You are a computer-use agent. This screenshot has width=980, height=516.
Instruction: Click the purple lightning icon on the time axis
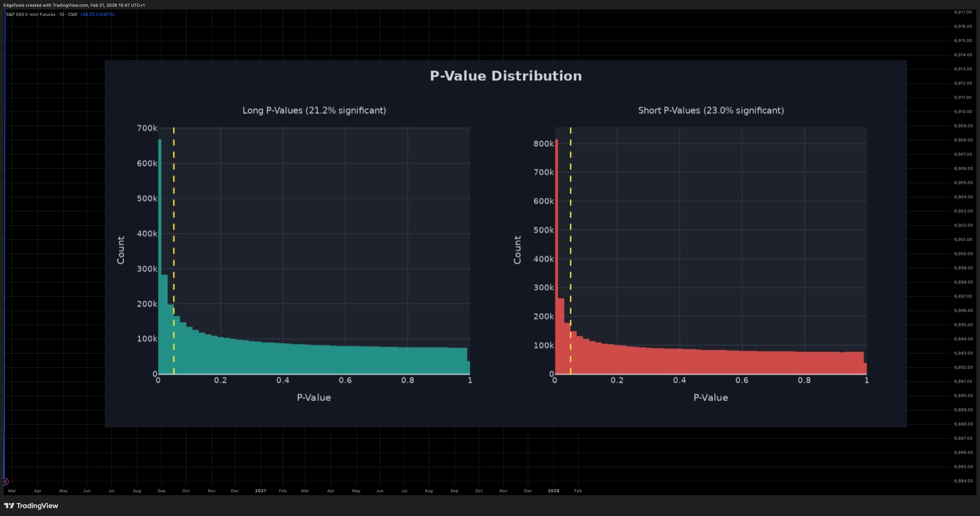5,481
